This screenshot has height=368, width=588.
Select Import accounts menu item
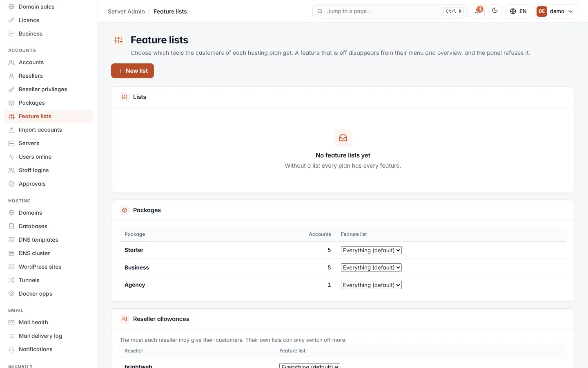tap(49, 130)
